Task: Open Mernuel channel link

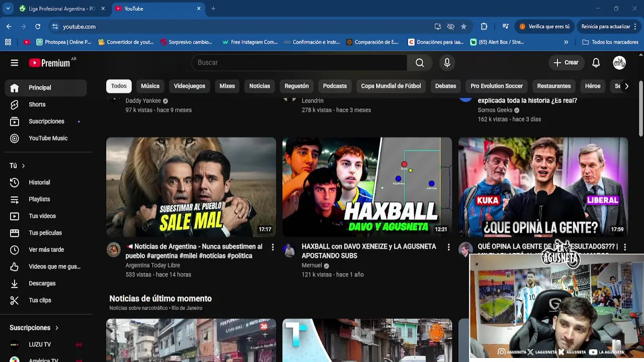Action: coord(312,265)
